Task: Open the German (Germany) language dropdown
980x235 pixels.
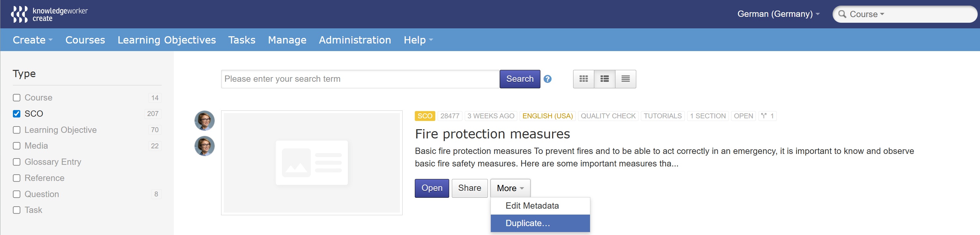Action: (x=778, y=14)
